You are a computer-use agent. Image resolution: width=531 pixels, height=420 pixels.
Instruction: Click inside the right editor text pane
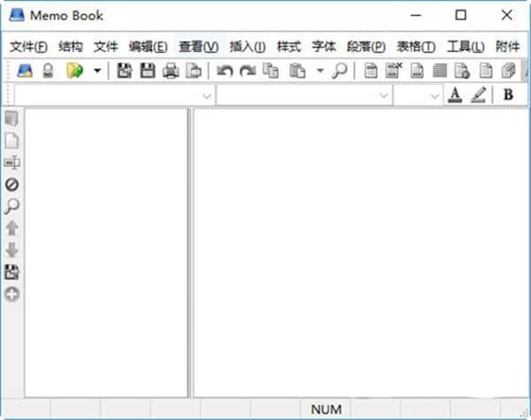coord(360,253)
